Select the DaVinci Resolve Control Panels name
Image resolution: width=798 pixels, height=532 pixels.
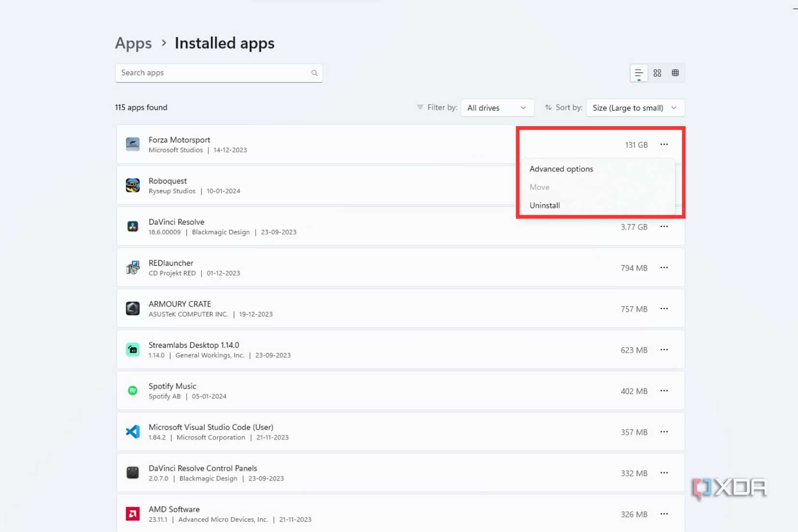pyautogui.click(x=203, y=469)
